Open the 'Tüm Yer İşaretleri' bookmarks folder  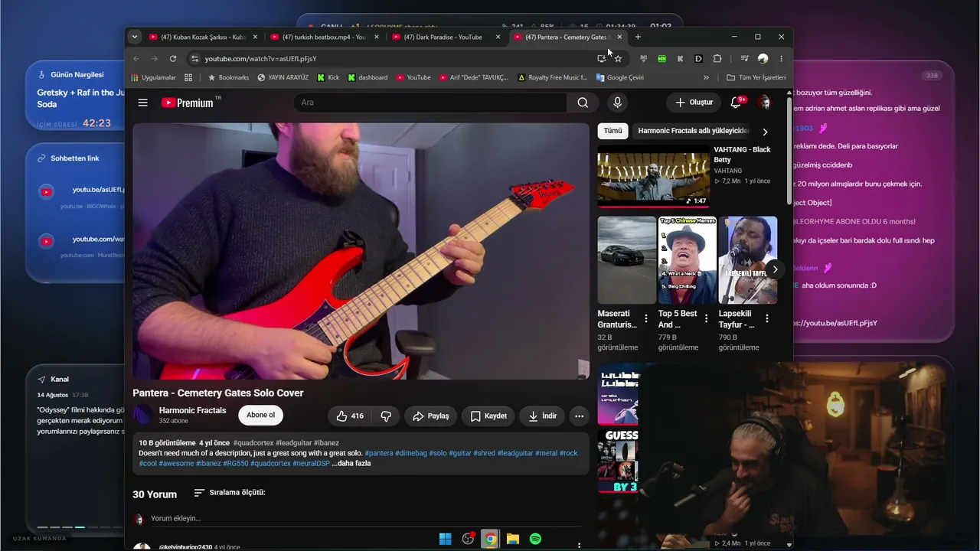tap(756, 77)
